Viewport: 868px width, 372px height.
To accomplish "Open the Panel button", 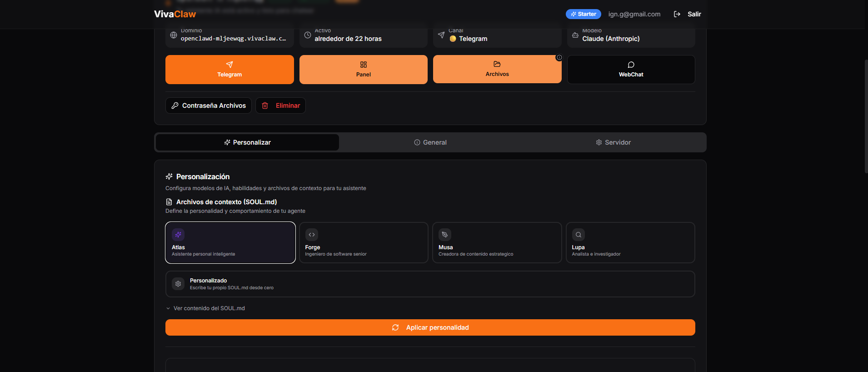I will tap(364, 70).
